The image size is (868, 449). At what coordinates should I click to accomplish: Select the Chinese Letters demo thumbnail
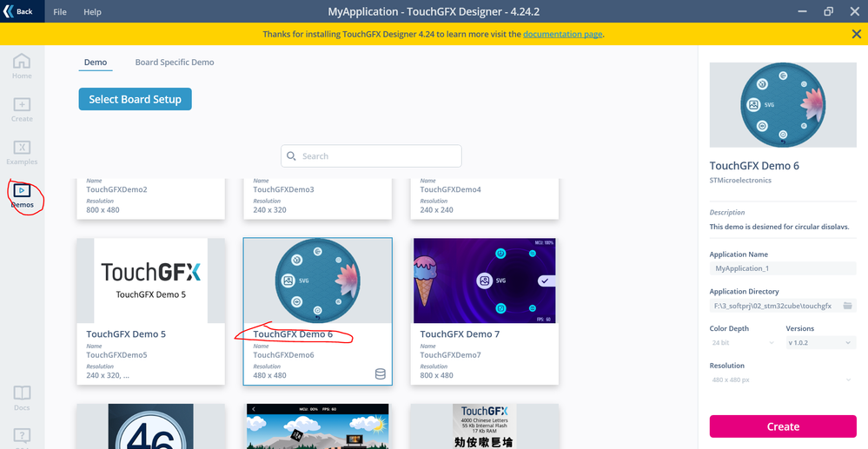click(484, 426)
